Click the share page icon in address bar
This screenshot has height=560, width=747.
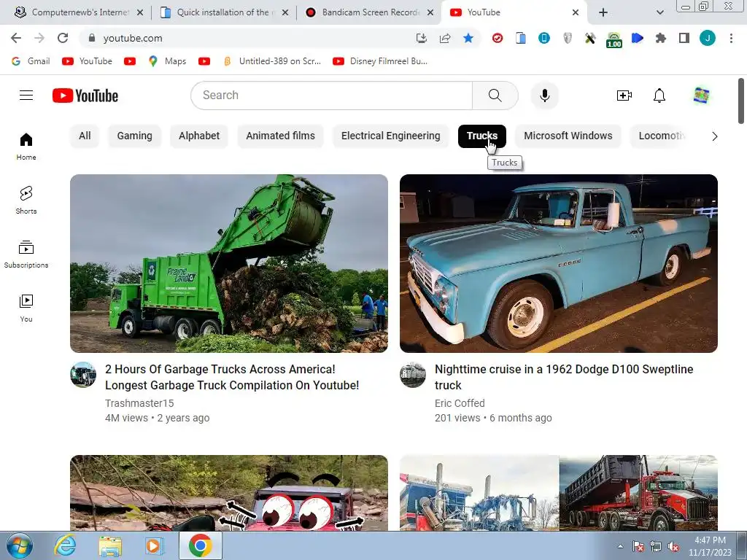coord(445,38)
